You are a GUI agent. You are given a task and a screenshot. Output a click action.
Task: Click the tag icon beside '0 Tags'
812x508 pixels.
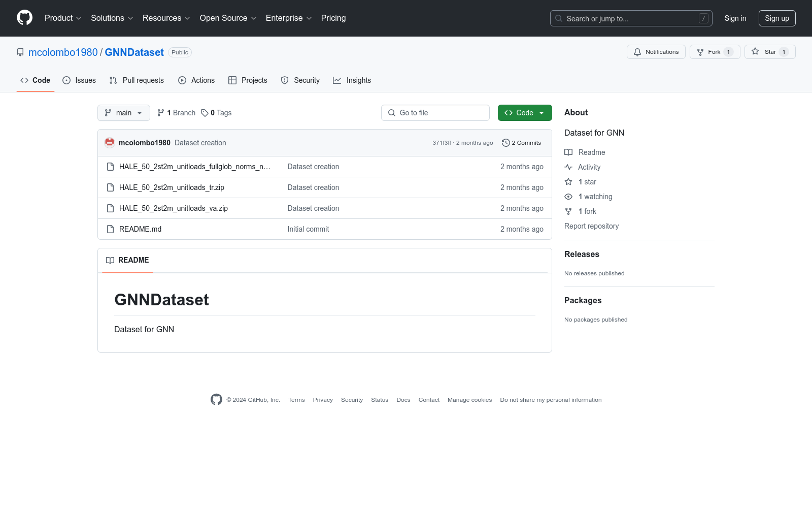(x=205, y=113)
